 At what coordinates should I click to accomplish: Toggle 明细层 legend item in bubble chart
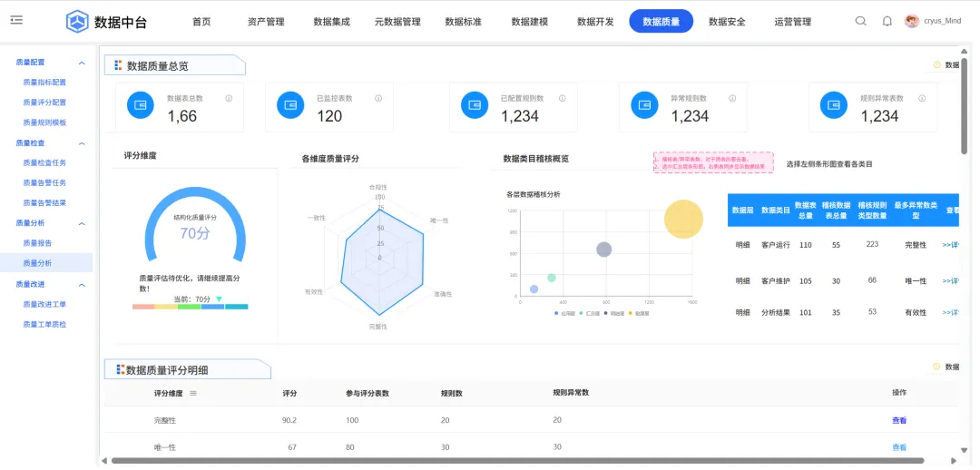click(x=613, y=312)
